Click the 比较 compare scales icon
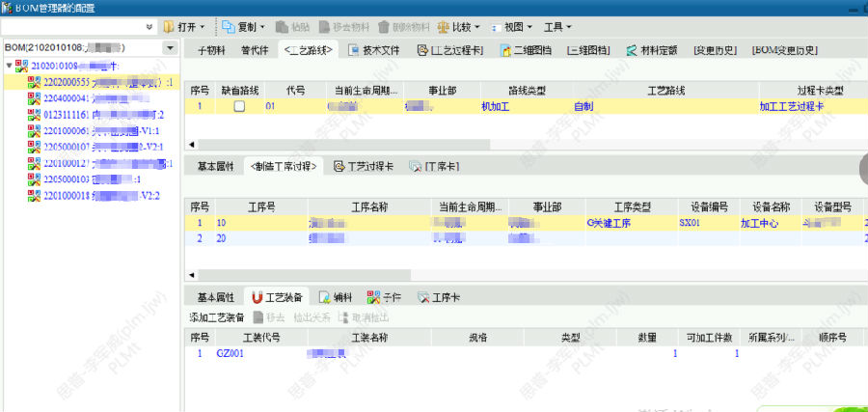Viewport: 868px width, 412px height. click(x=444, y=27)
